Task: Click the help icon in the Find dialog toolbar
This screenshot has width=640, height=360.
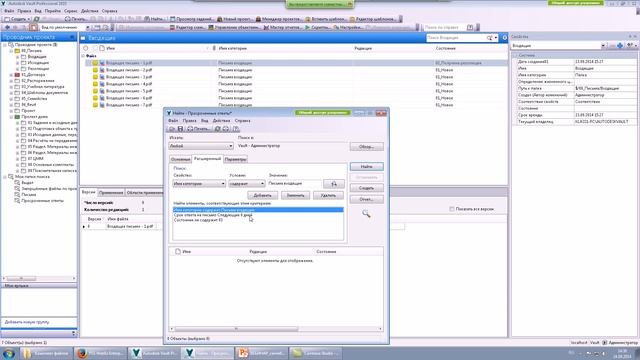Action: (236, 129)
